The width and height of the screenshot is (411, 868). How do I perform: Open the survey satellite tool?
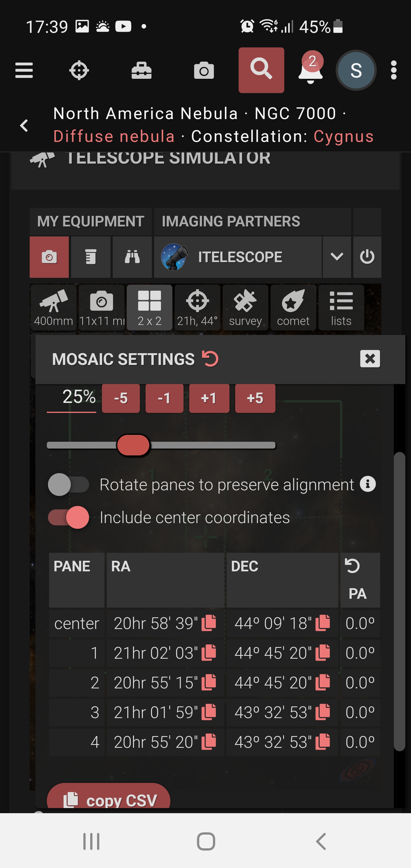click(245, 307)
